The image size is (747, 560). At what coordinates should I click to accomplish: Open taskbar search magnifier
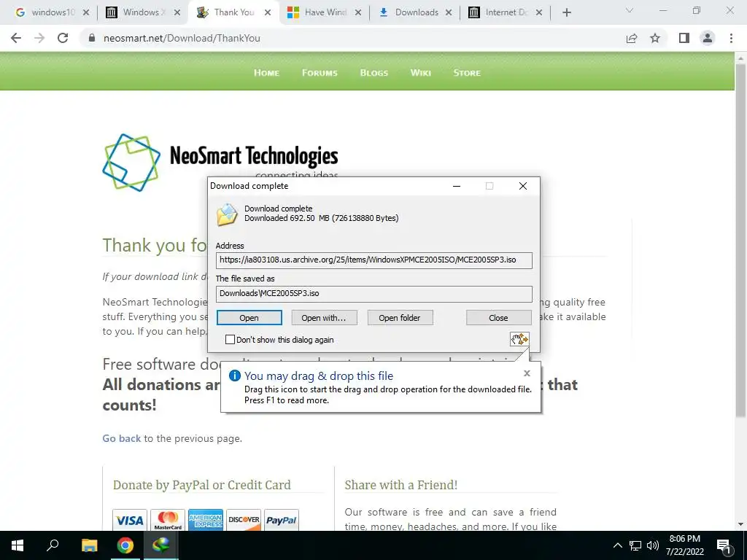click(x=53, y=545)
